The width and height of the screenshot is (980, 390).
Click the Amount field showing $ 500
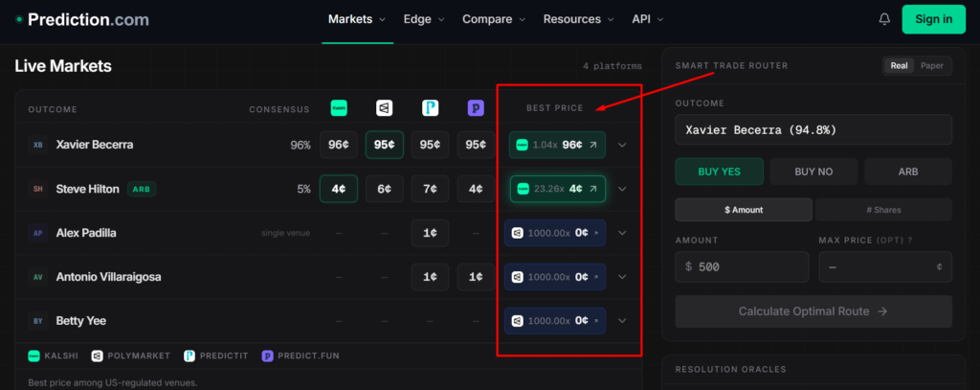[x=742, y=266]
